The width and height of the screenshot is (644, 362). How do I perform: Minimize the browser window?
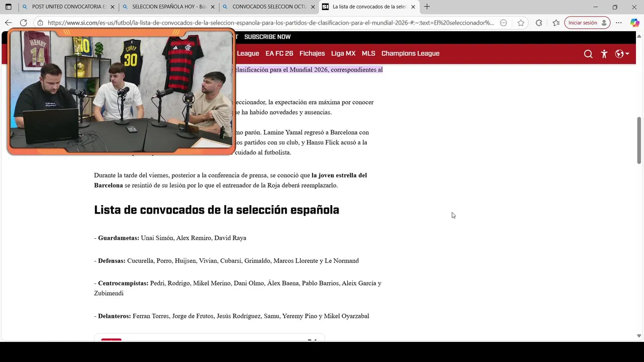[595, 7]
